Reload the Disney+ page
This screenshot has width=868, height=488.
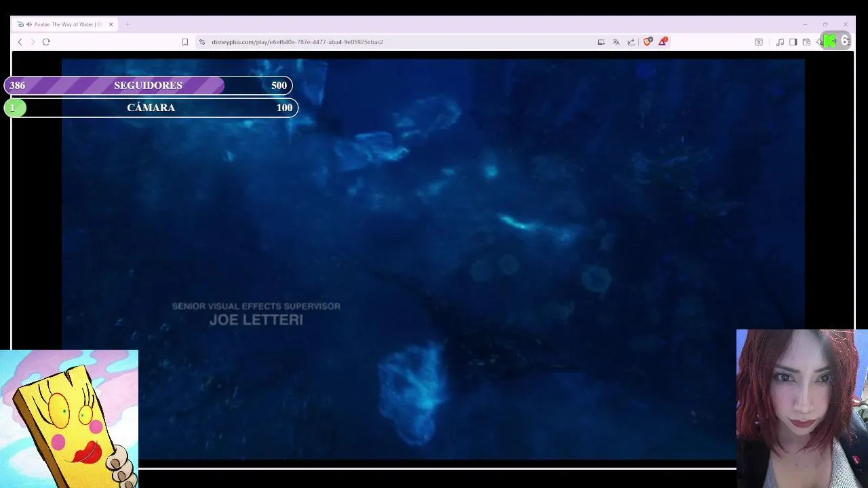pyautogui.click(x=46, y=42)
